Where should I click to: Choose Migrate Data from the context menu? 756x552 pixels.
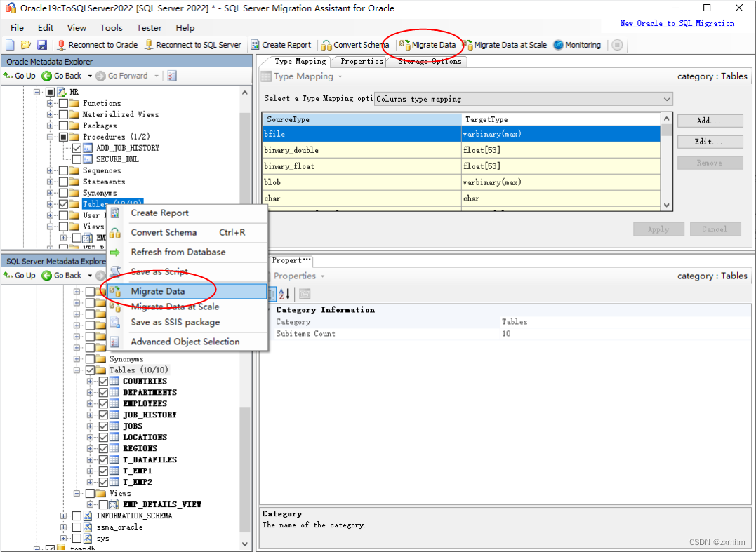[187, 291]
